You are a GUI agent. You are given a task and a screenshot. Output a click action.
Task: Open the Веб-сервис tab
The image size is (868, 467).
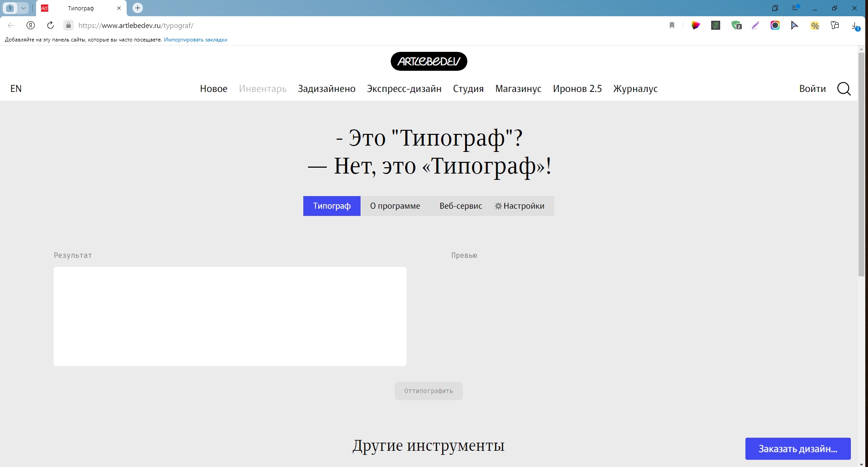[x=461, y=206]
